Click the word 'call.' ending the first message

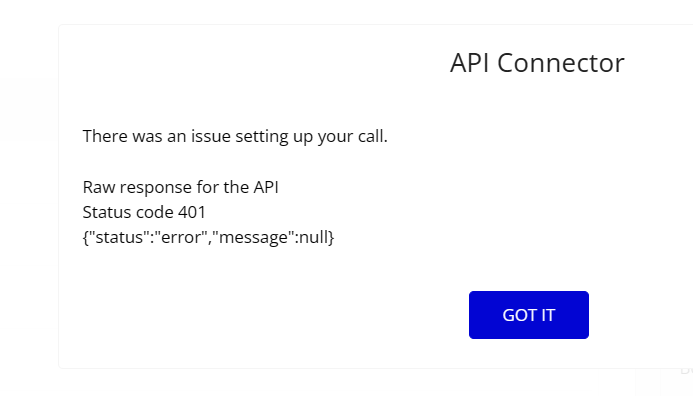tap(373, 136)
